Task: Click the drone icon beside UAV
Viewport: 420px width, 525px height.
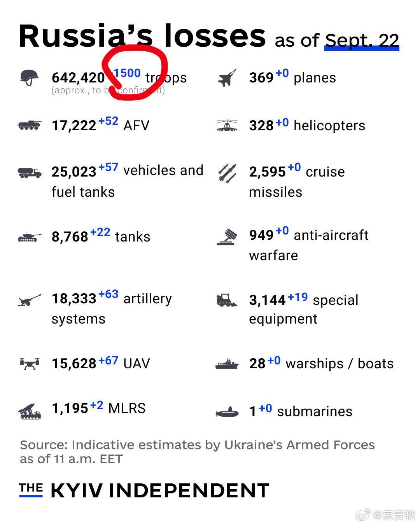Action: [30, 364]
